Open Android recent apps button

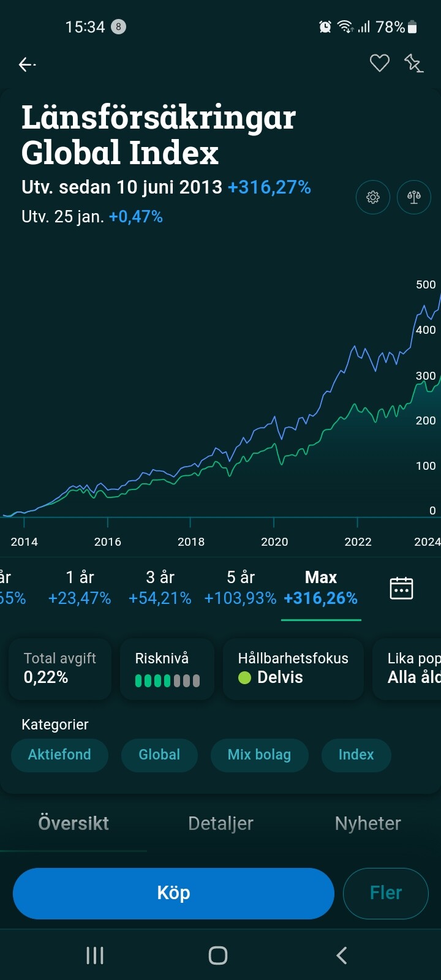click(x=95, y=955)
